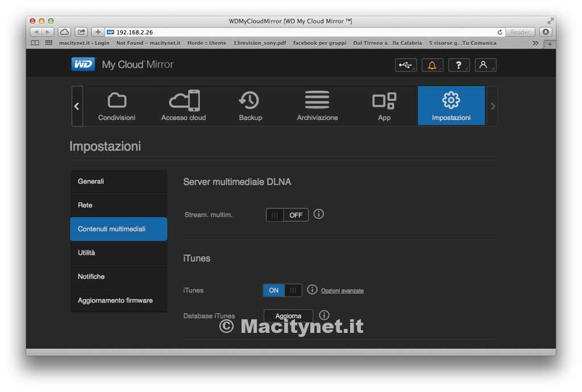
Task: Open the help question mark menu
Action: (459, 65)
